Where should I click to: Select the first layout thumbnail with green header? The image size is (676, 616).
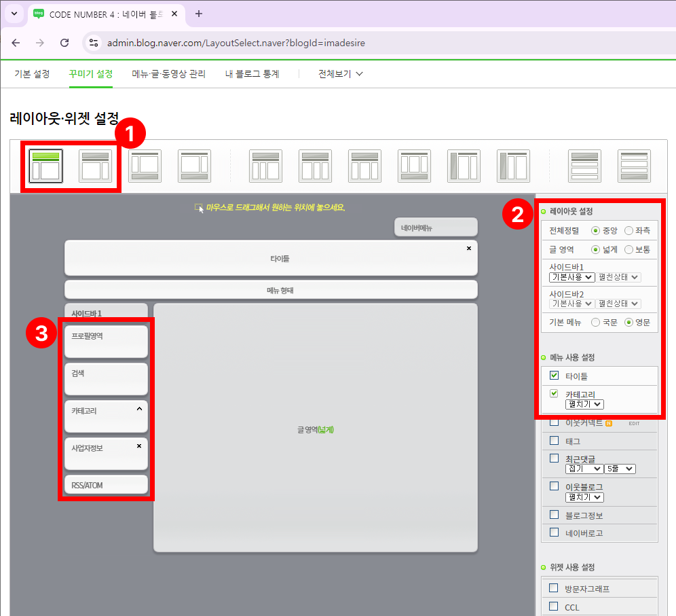(x=46, y=166)
